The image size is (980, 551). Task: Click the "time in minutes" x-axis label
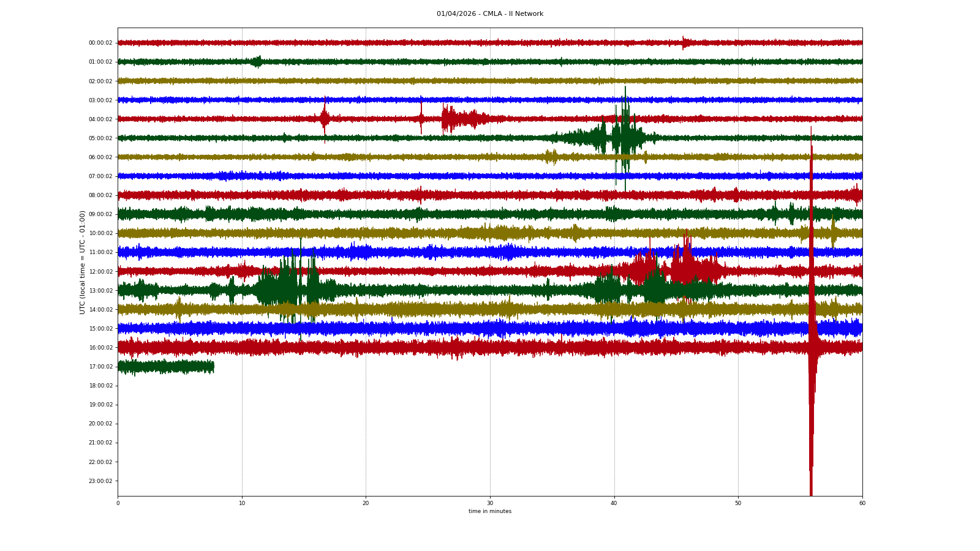click(x=489, y=511)
